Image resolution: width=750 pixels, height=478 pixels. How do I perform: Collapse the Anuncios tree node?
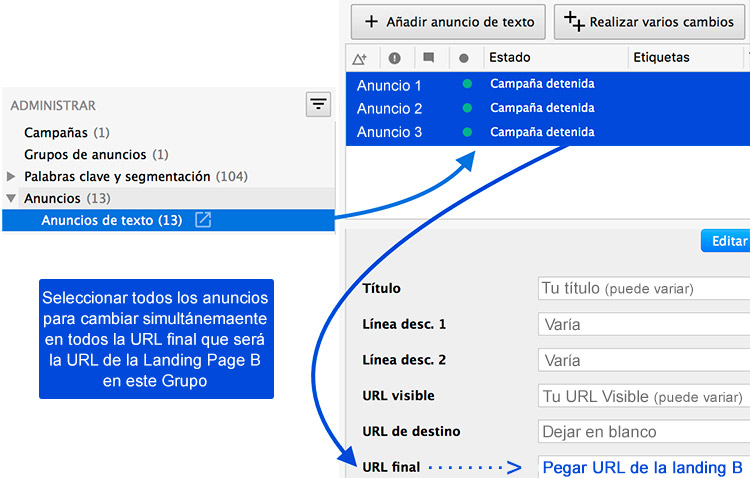(11, 198)
